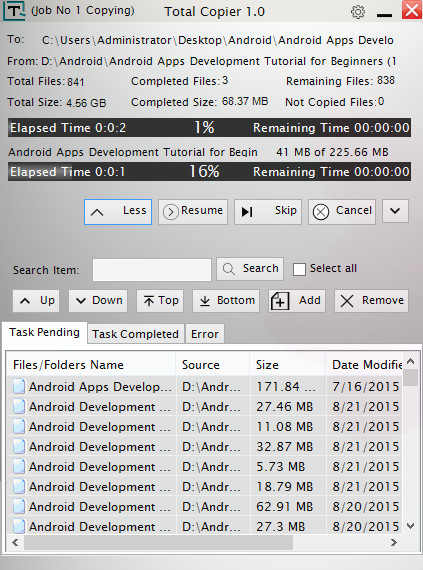Skip the current file
This screenshot has height=570, width=423.
click(268, 212)
